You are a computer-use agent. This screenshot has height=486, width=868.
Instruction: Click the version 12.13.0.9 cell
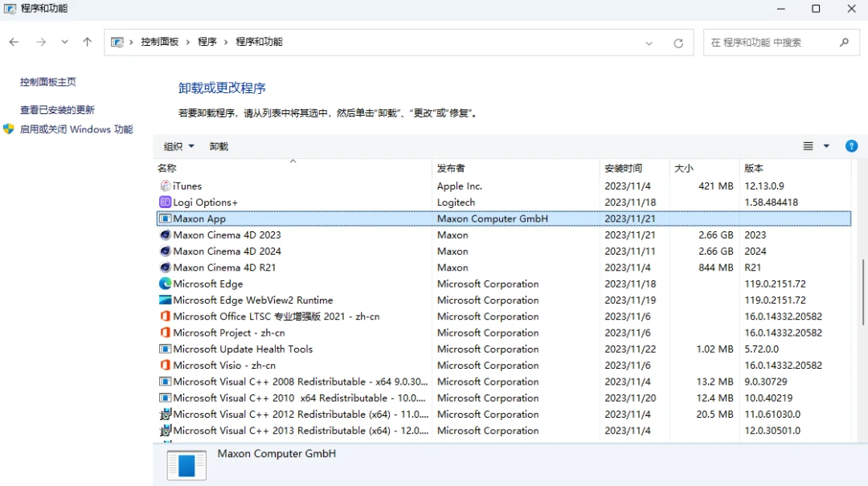764,186
